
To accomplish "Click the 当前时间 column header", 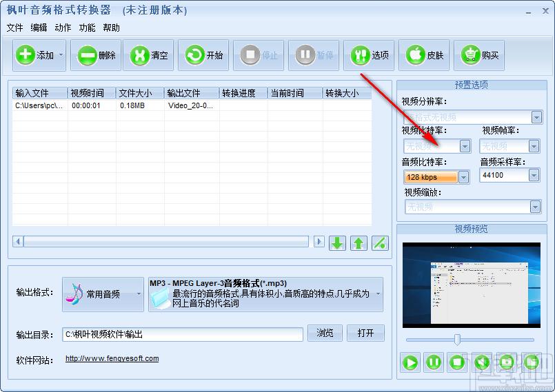I will point(295,93).
